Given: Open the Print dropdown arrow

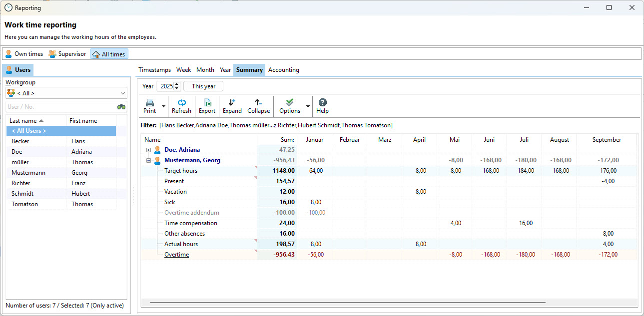Looking at the screenshot, I should pyautogui.click(x=163, y=106).
